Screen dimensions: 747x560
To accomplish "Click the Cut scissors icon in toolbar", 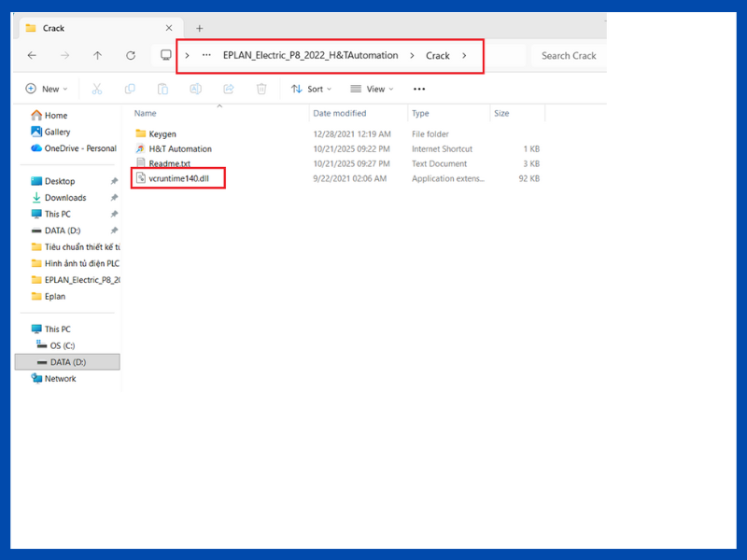I will 96,89.
